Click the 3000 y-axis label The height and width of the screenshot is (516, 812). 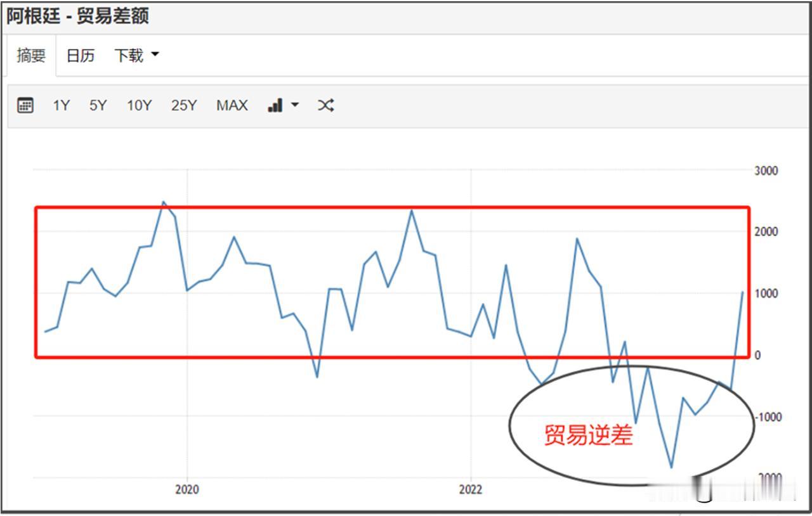tap(766, 171)
